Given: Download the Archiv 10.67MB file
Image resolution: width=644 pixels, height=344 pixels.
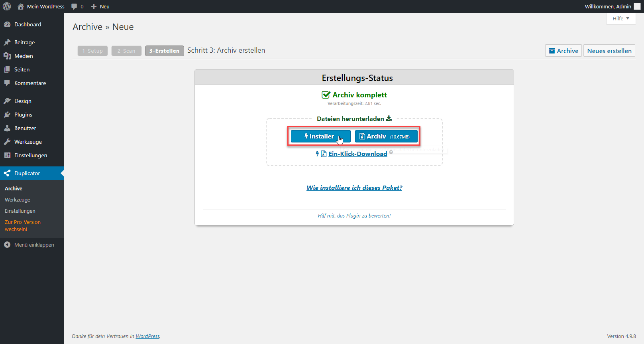Looking at the screenshot, I should (386, 136).
